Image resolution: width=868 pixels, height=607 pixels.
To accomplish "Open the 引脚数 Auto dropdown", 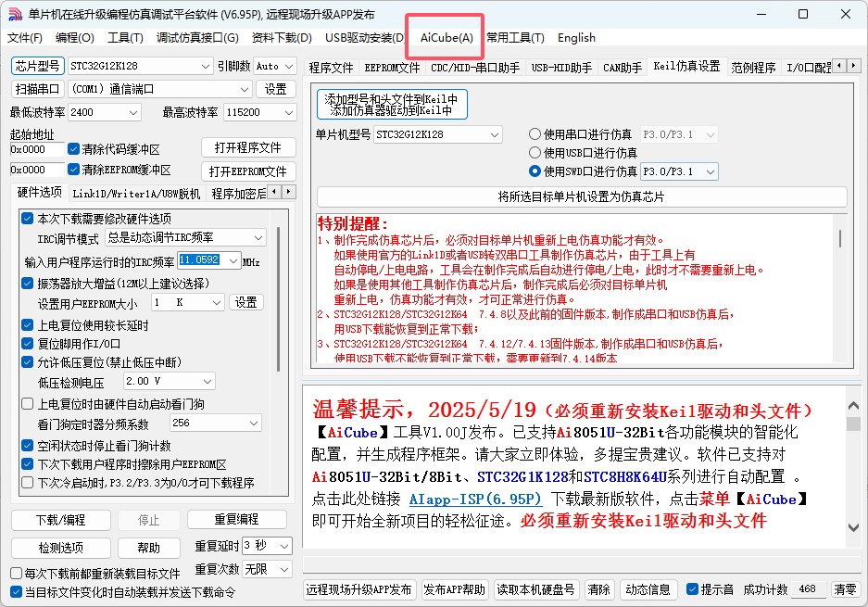I will 274,66.
